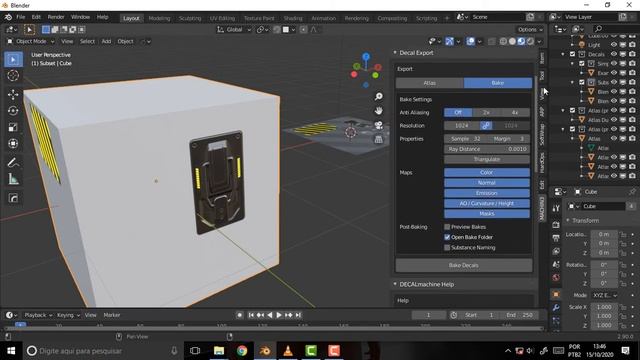Select the Annotate tool

point(13,163)
